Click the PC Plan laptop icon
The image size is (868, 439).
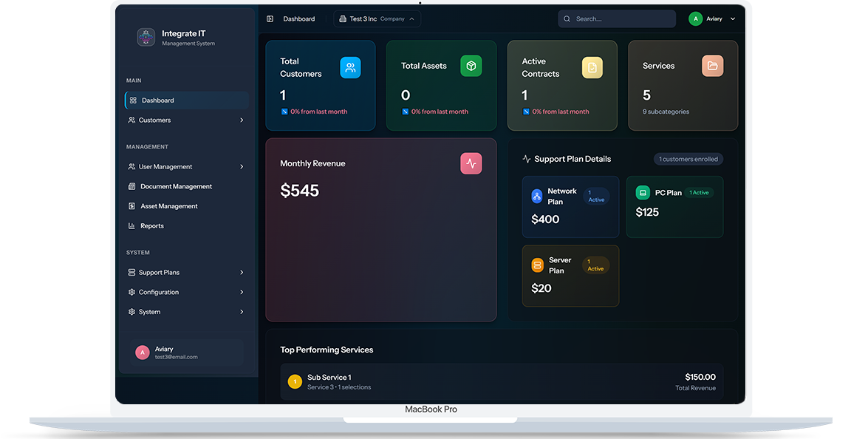point(643,193)
